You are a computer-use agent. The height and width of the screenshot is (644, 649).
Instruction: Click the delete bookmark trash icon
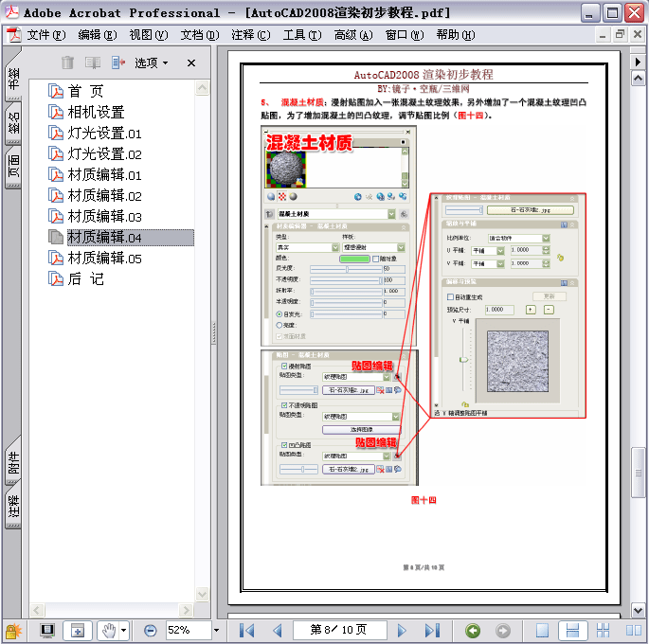[67, 63]
